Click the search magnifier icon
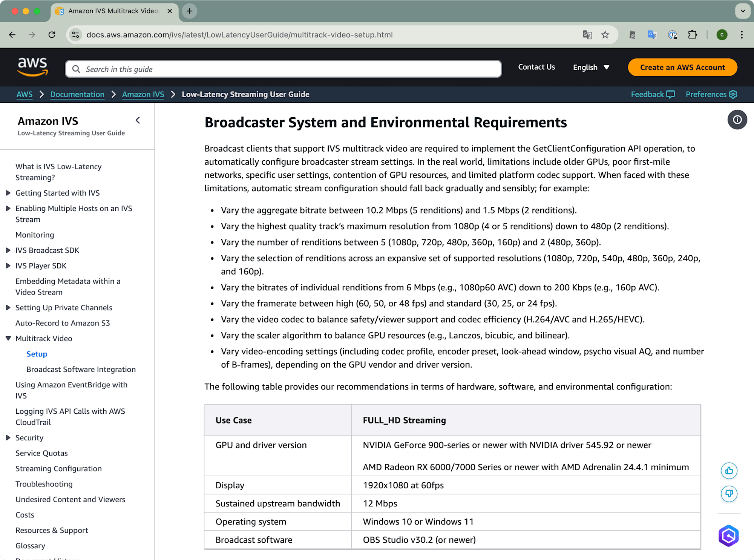754x560 pixels. [76, 69]
